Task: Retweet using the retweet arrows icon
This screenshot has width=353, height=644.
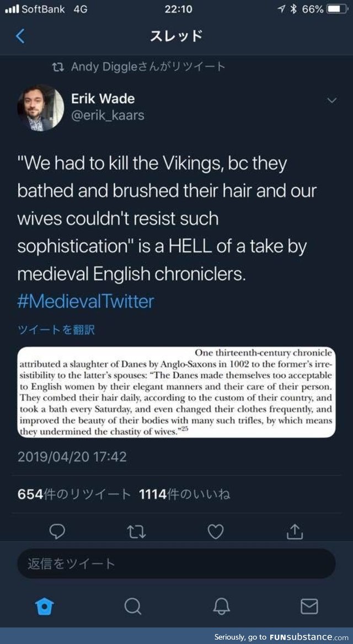Action: [x=137, y=531]
